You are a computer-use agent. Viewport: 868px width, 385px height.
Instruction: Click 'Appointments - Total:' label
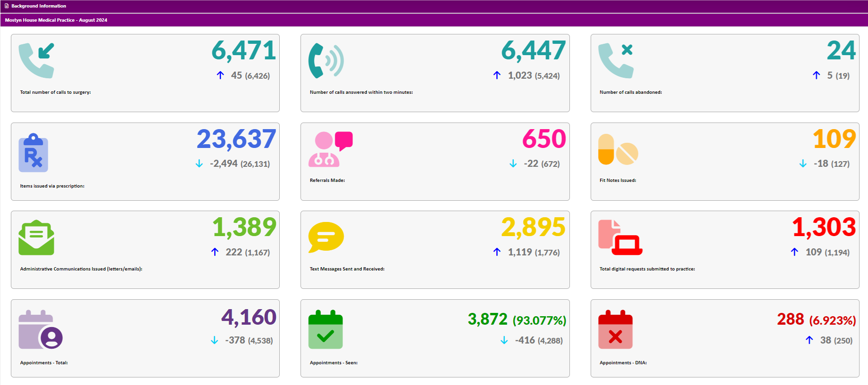point(44,363)
